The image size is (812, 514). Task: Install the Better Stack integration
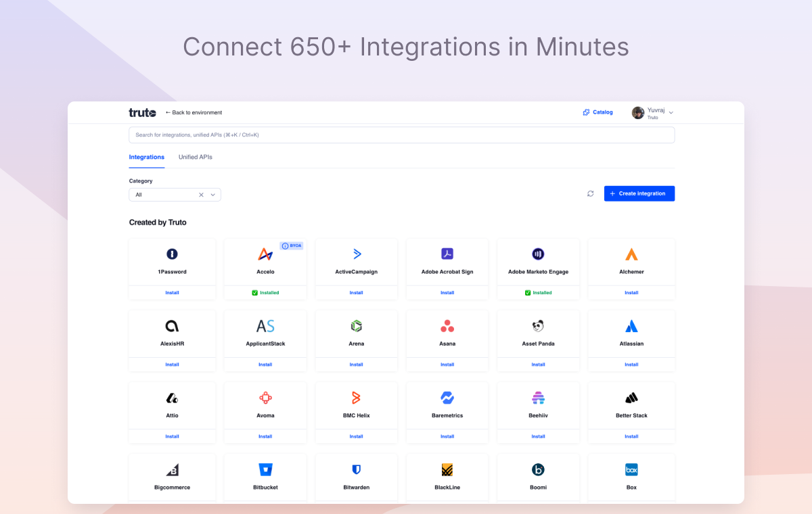coord(631,436)
